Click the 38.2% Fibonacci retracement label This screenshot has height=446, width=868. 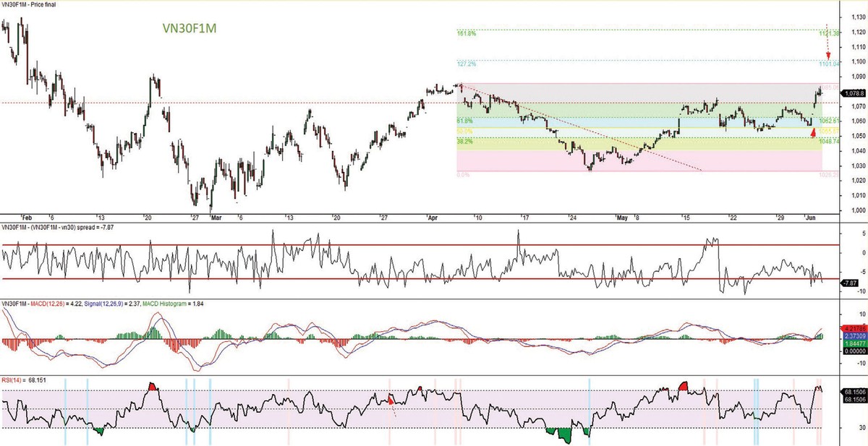464,142
